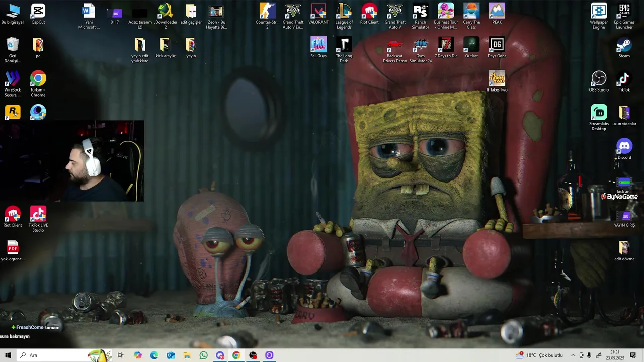Open Task View on taskbar
Screen dimensions: 644x362
121,355
